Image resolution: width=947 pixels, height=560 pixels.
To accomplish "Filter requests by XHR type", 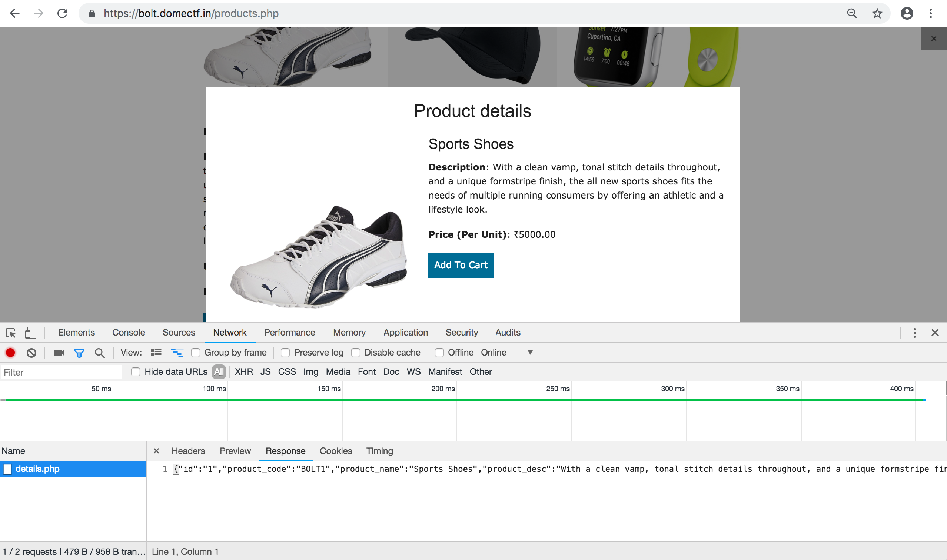I will (x=244, y=372).
